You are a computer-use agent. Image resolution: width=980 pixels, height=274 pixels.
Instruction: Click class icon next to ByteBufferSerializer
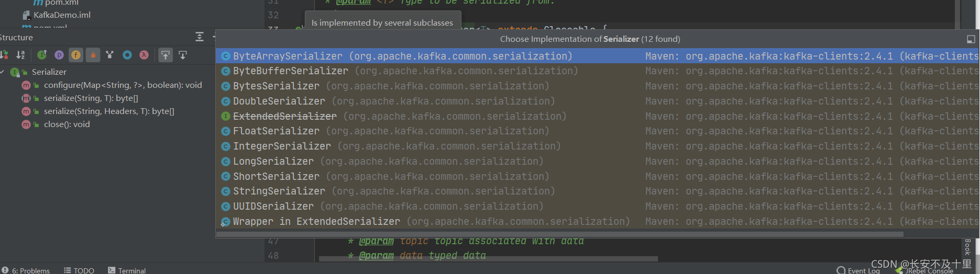[x=225, y=71]
